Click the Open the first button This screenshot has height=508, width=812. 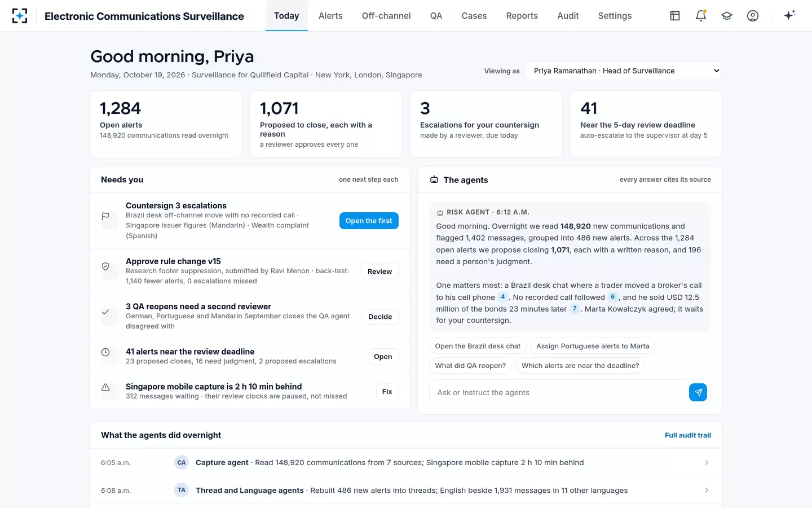[x=369, y=221]
